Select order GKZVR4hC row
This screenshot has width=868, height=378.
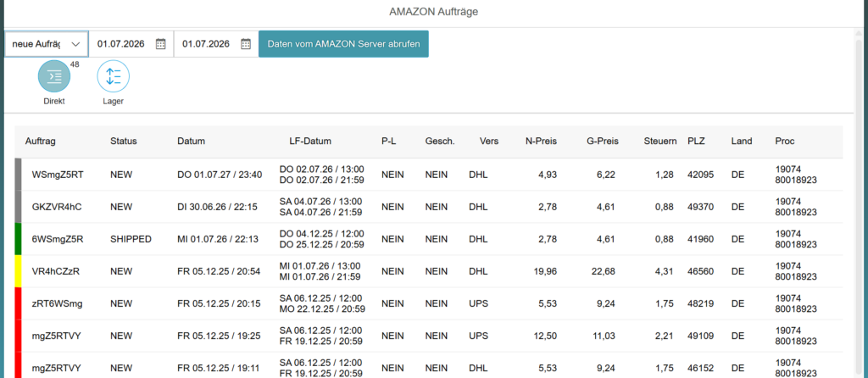(x=429, y=207)
